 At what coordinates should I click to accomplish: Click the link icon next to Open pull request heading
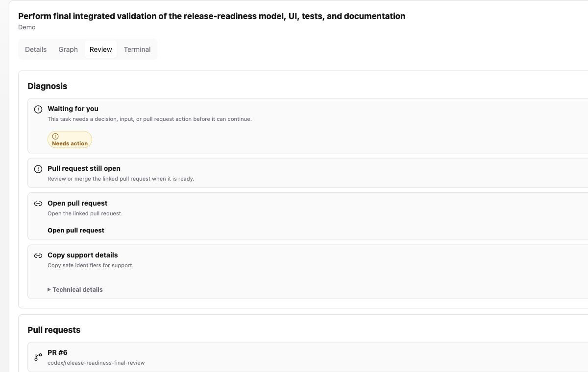coord(38,204)
